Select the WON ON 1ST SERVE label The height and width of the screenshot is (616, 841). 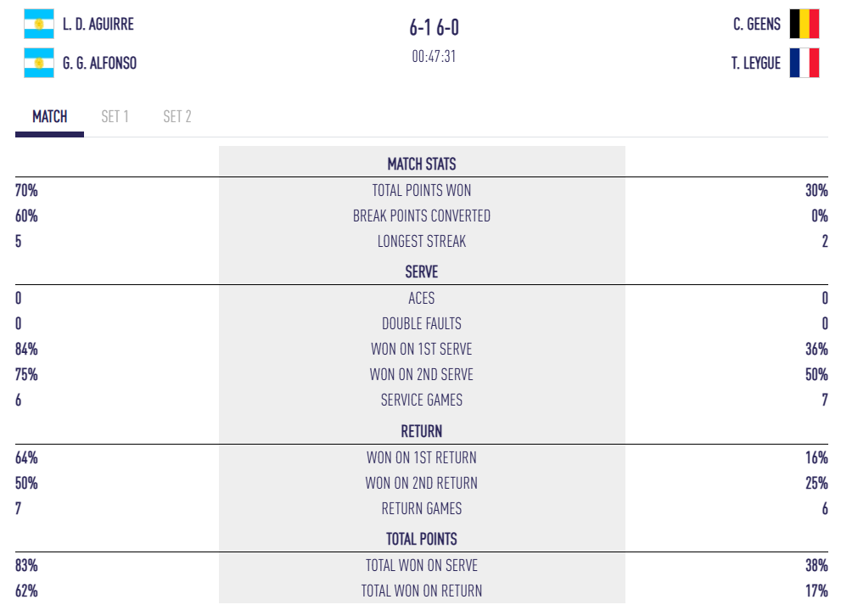coord(422,349)
